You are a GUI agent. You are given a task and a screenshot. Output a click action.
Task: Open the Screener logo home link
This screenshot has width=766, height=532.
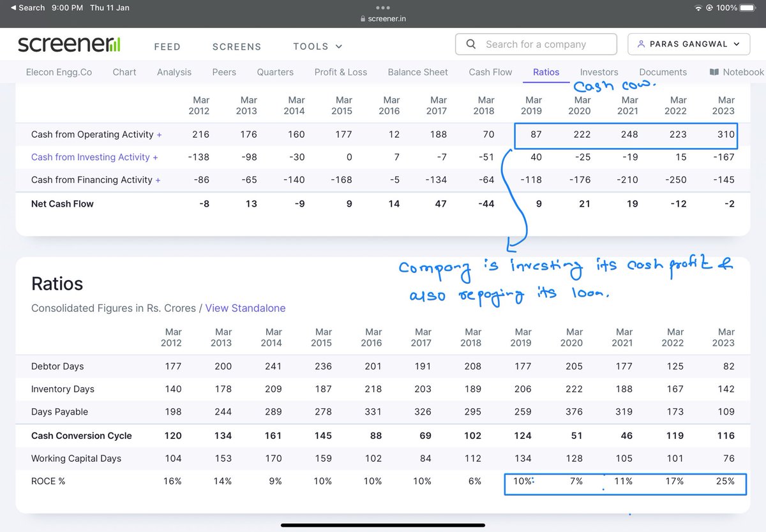point(69,45)
